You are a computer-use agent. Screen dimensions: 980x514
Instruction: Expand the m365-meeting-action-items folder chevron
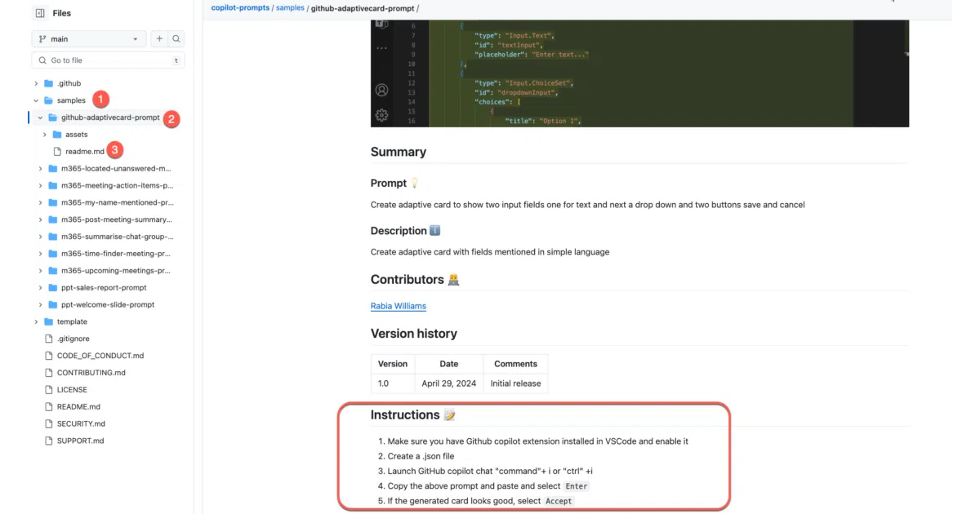(40, 186)
